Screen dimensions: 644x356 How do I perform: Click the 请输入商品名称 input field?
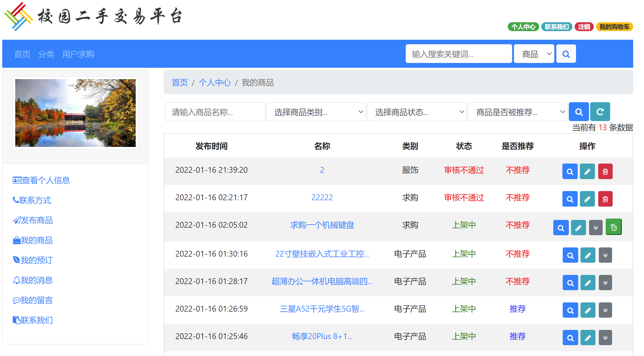215,112
